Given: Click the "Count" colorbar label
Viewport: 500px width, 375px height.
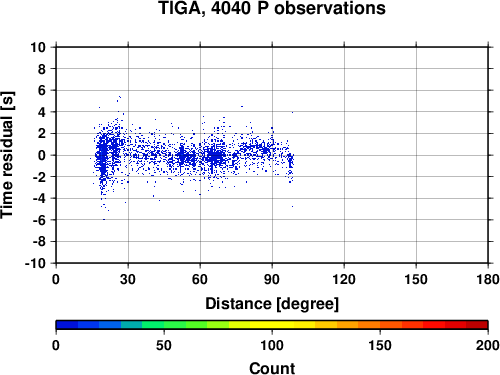Looking at the screenshot, I should coord(272,368).
